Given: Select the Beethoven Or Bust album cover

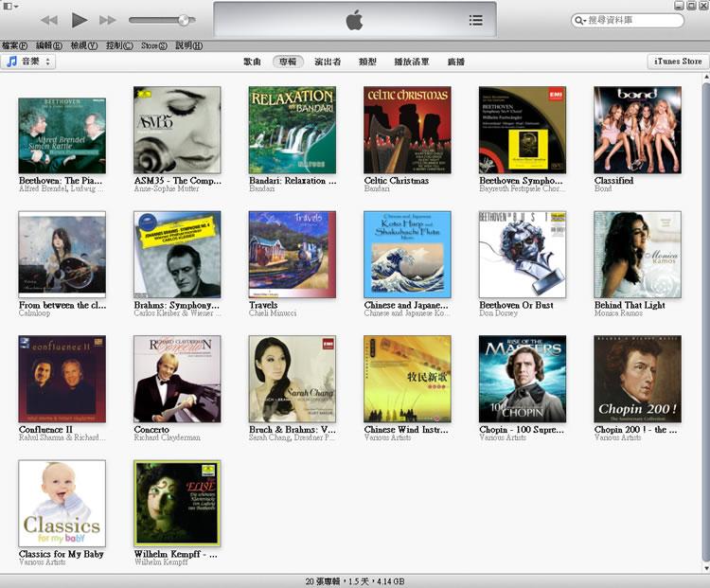Looking at the screenshot, I should coord(523,255).
